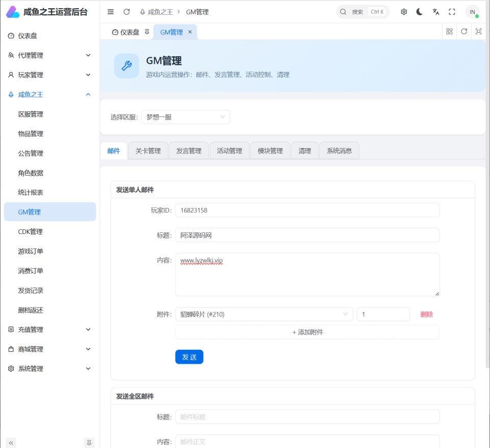This screenshot has height=448, width=490.
Task: Maximize content area icon in tab bar
Action: pos(478,31)
